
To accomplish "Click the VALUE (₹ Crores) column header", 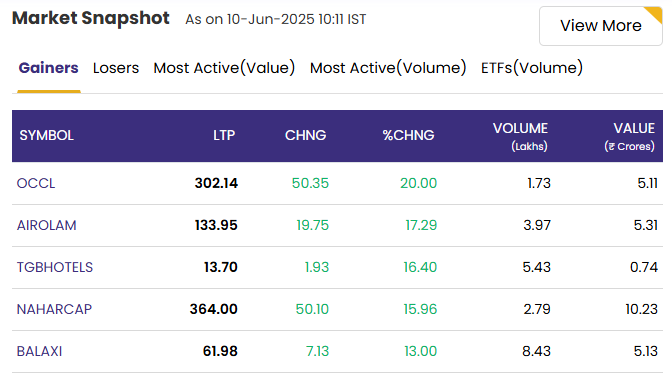I will [630, 136].
